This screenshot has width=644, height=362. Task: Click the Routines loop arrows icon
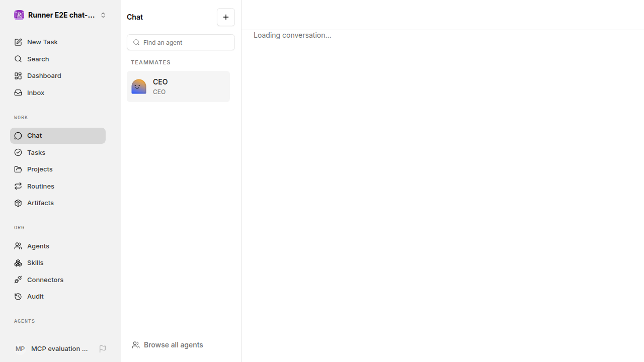pos(18,187)
